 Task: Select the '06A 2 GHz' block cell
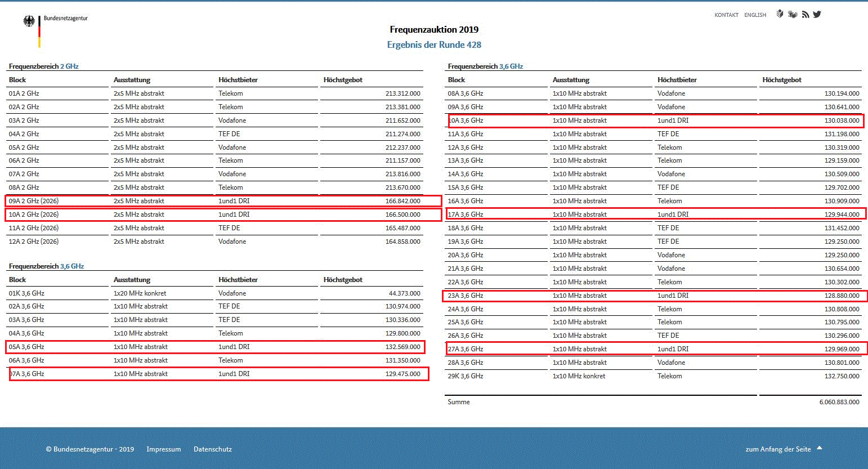[x=24, y=160]
